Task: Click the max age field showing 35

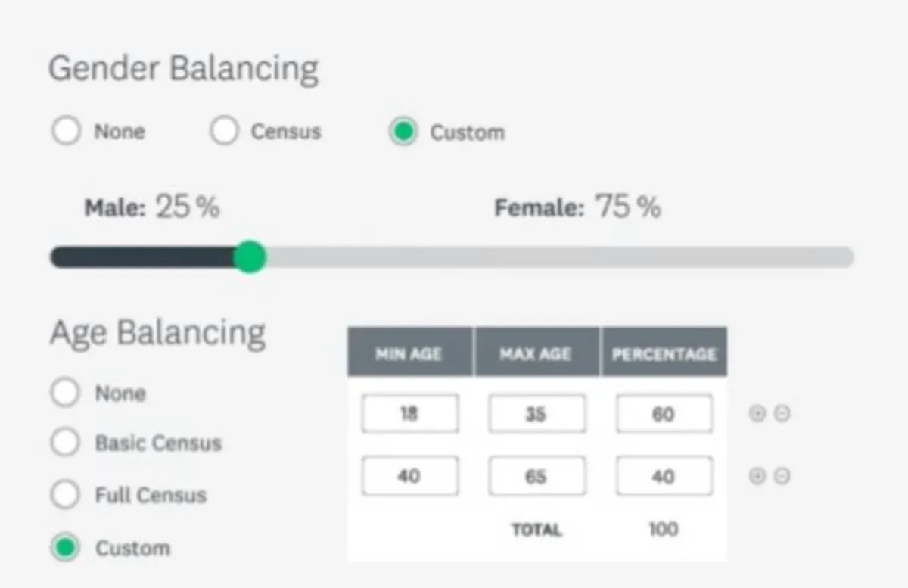Action: 536,414
